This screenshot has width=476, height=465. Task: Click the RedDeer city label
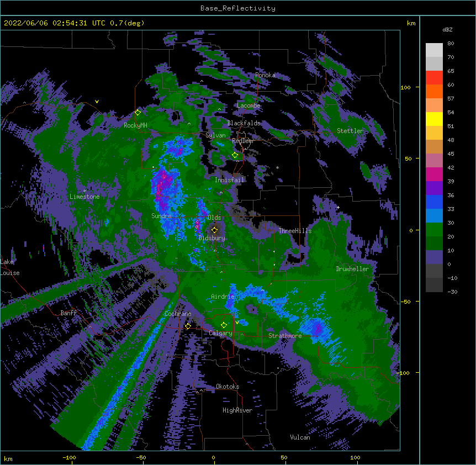coord(243,141)
